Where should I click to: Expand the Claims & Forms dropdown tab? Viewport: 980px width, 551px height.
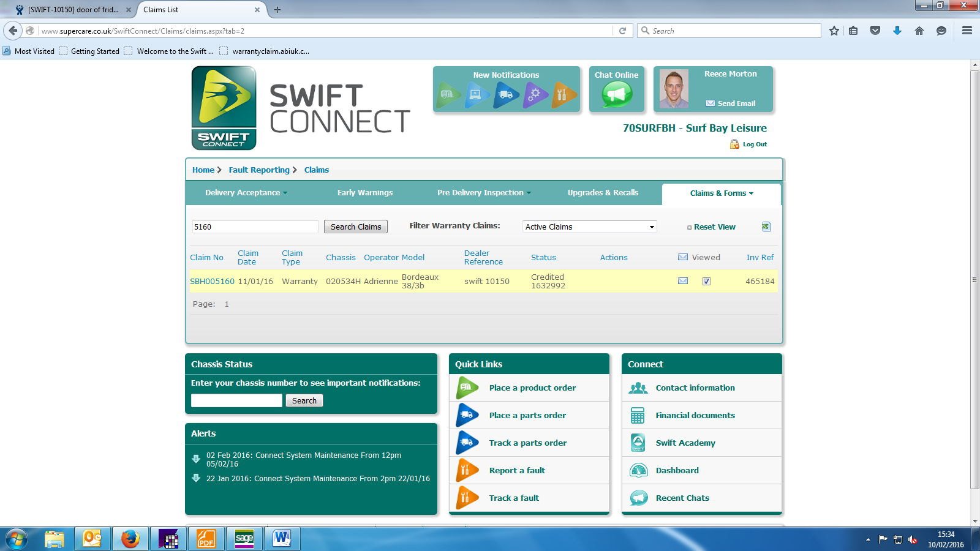pos(721,193)
